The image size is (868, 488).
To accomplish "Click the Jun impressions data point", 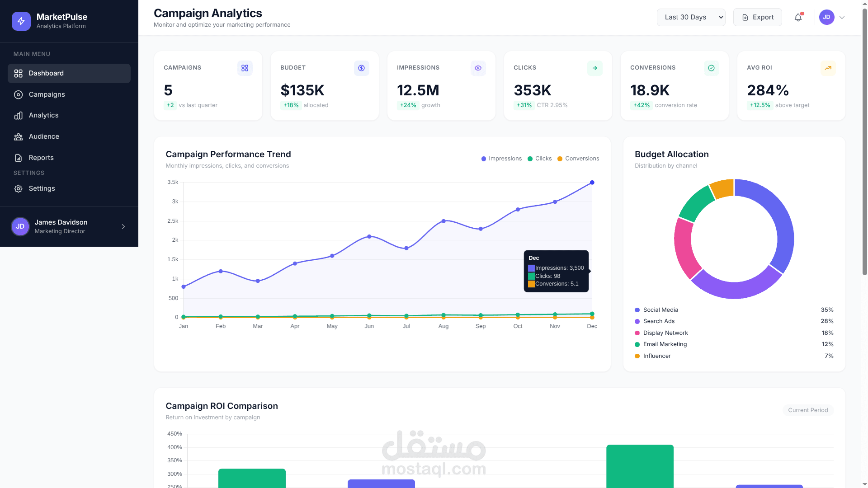I will [369, 236].
